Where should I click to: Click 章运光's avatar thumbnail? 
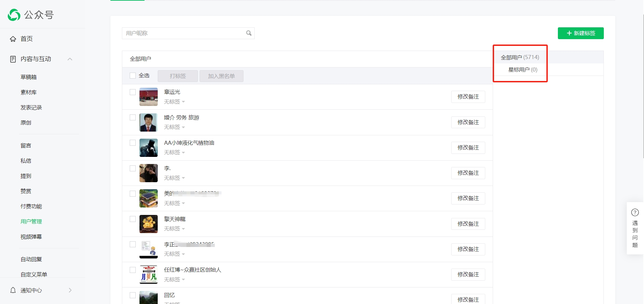[149, 97]
